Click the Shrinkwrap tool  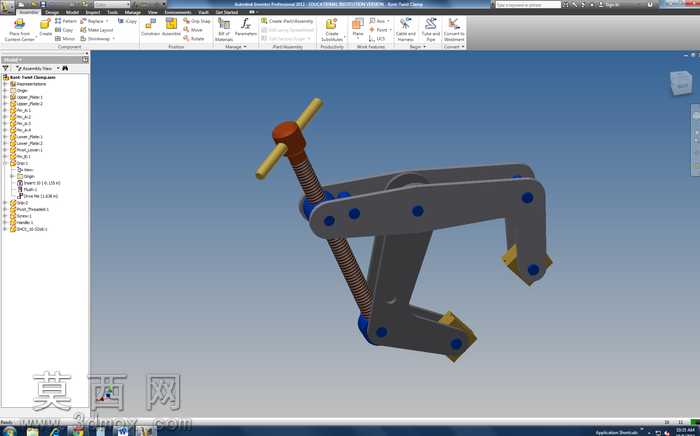96,39
